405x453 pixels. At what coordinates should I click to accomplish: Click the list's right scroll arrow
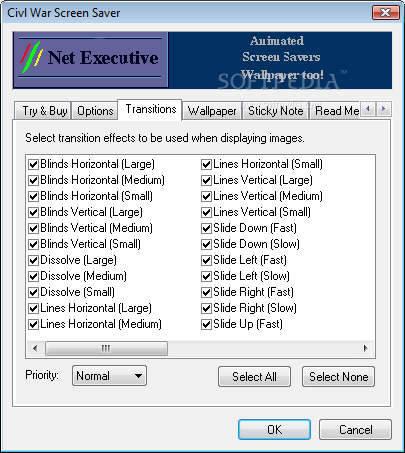click(366, 349)
